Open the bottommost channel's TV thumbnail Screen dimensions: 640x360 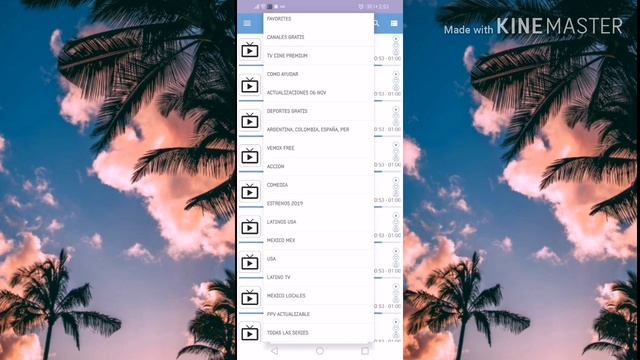(250, 333)
